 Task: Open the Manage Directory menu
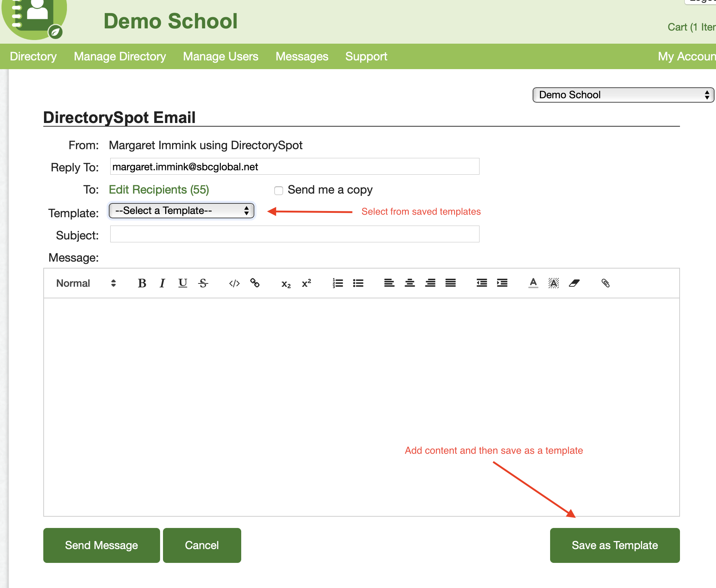click(120, 56)
